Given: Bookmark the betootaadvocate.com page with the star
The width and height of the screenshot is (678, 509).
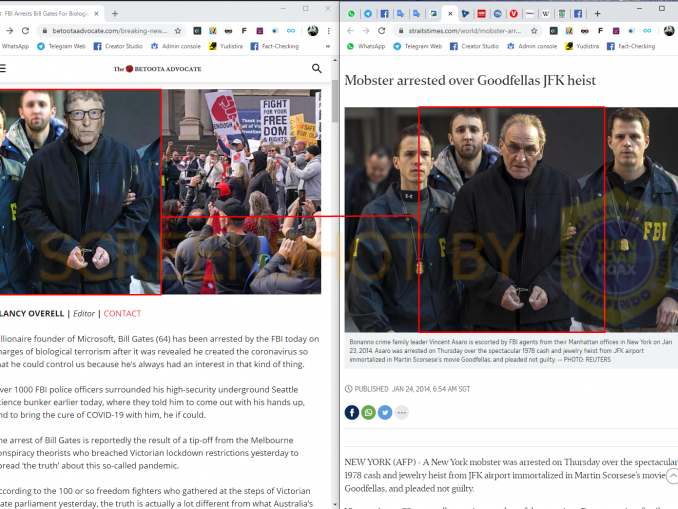Looking at the screenshot, I should (x=178, y=31).
